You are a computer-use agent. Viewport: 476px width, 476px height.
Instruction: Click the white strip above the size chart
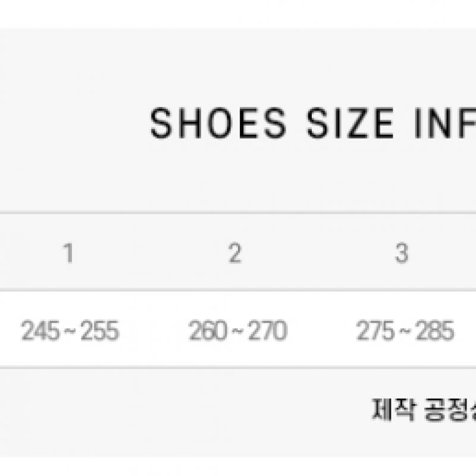click(x=238, y=13)
